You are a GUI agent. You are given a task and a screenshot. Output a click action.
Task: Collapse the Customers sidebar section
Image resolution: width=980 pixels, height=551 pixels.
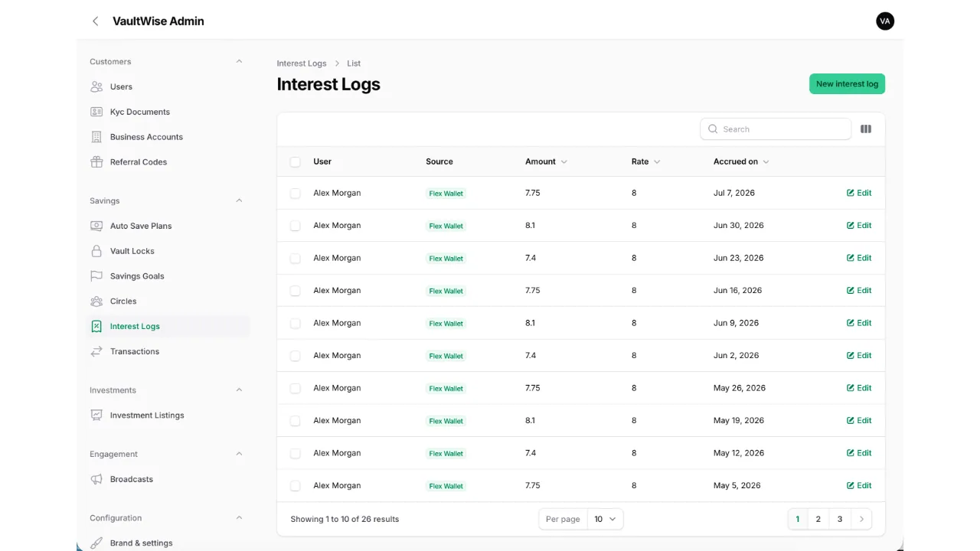(239, 61)
